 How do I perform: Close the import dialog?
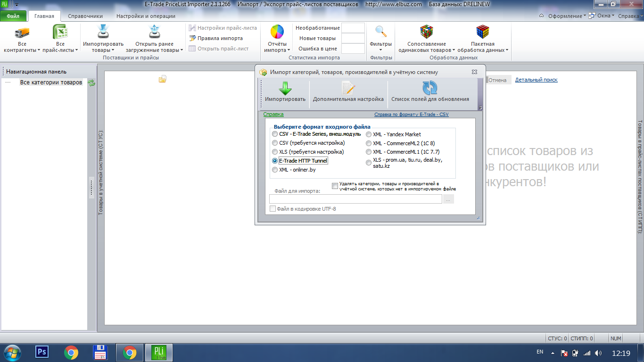pos(474,72)
